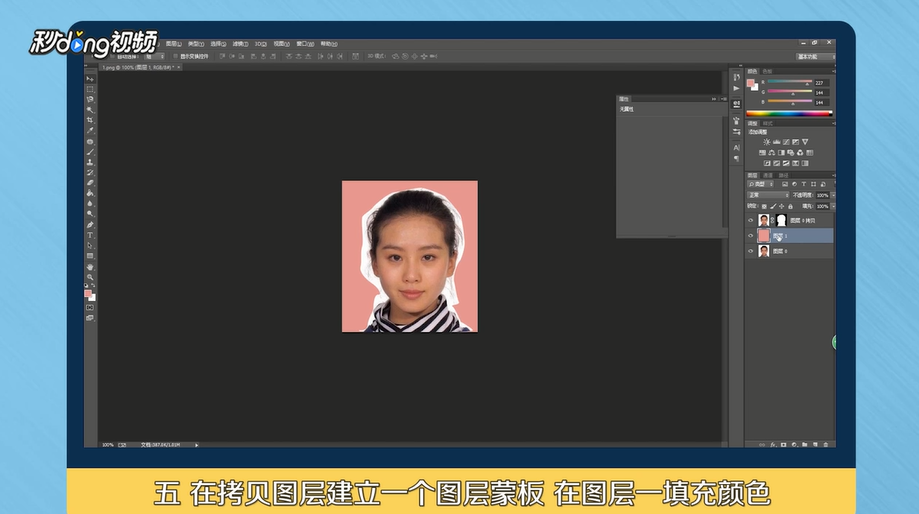Open the Fill 100% dropdown arrow

(x=833, y=206)
